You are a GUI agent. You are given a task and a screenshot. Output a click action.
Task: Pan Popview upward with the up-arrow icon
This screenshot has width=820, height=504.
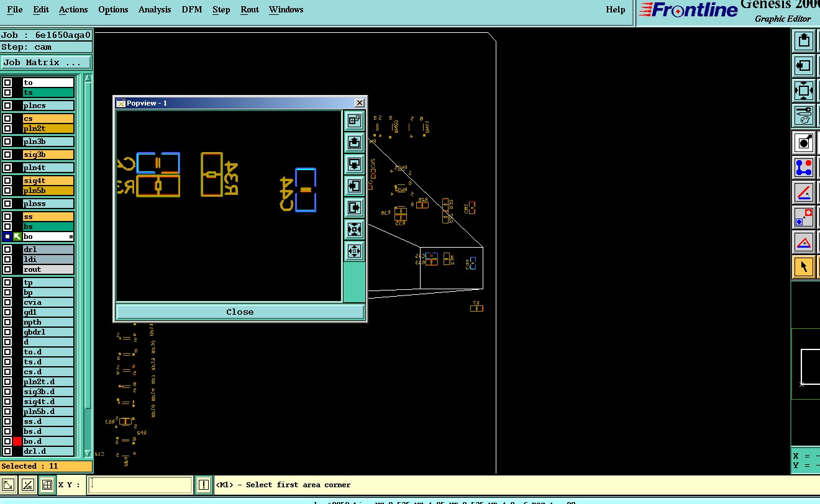pyautogui.click(x=354, y=143)
